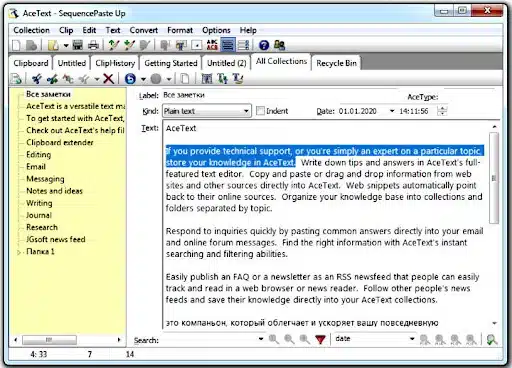The height and width of the screenshot is (368, 512).
Task: Toggle the red funnel filter button
Action: pyautogui.click(x=320, y=339)
